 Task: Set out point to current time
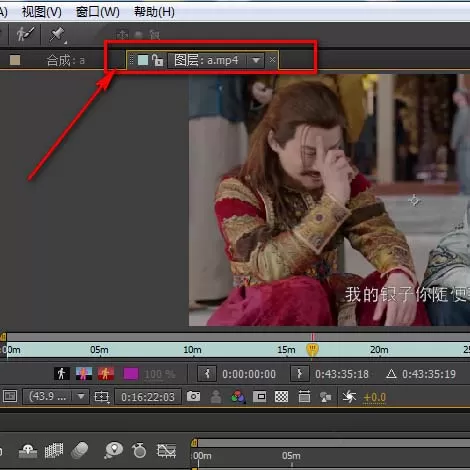(x=299, y=374)
